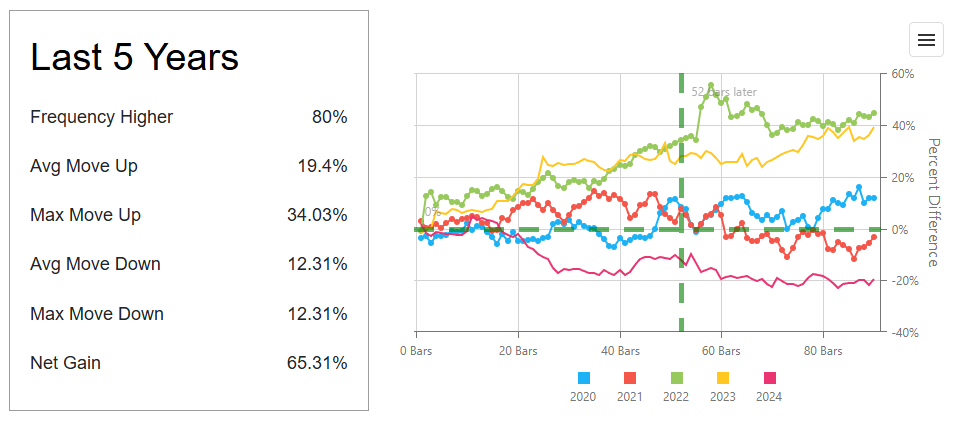Click the red 2021 legend swatch

(630, 378)
